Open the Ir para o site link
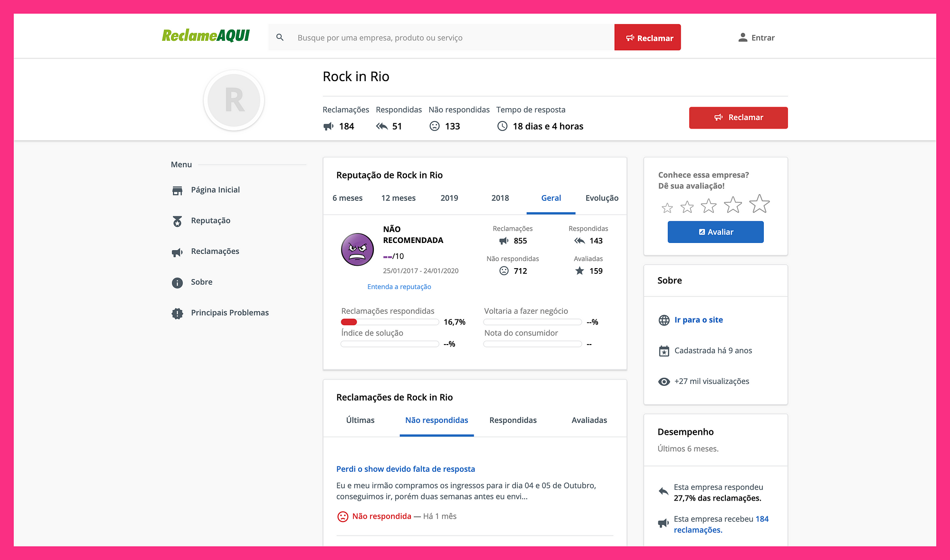Image resolution: width=950 pixels, height=560 pixels. tap(699, 320)
